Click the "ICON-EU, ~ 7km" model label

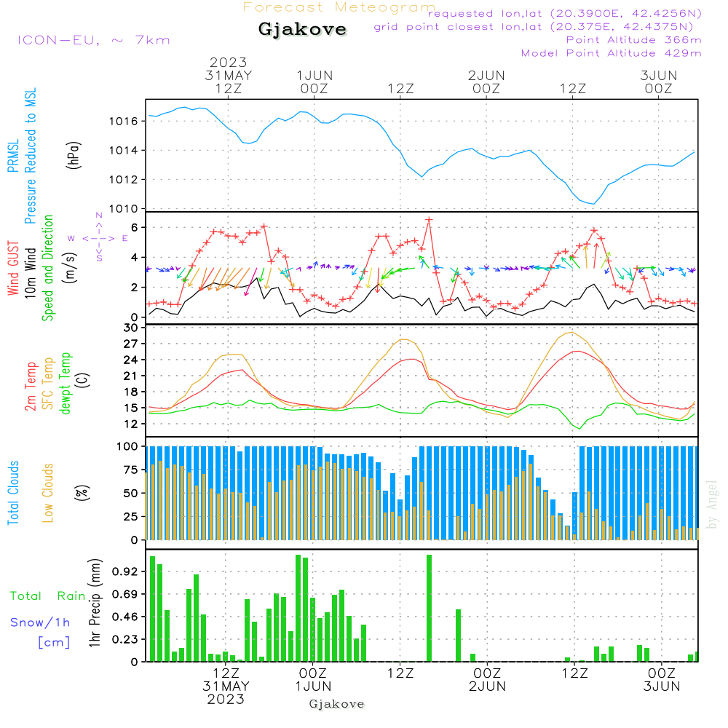pos(94,40)
